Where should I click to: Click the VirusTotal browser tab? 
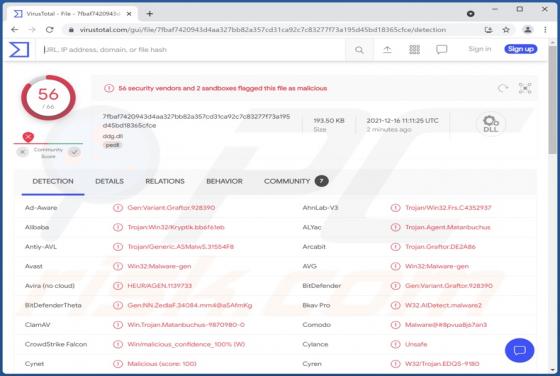[x=72, y=14]
